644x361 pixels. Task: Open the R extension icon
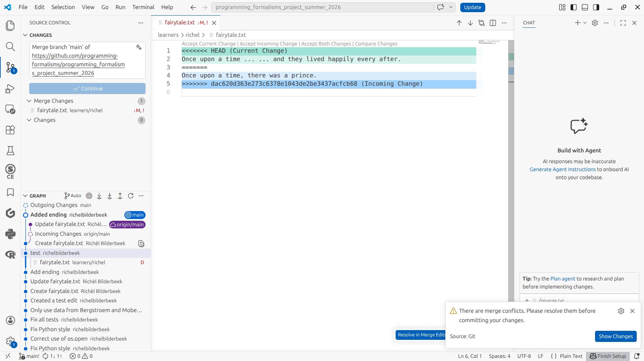coord(10,255)
